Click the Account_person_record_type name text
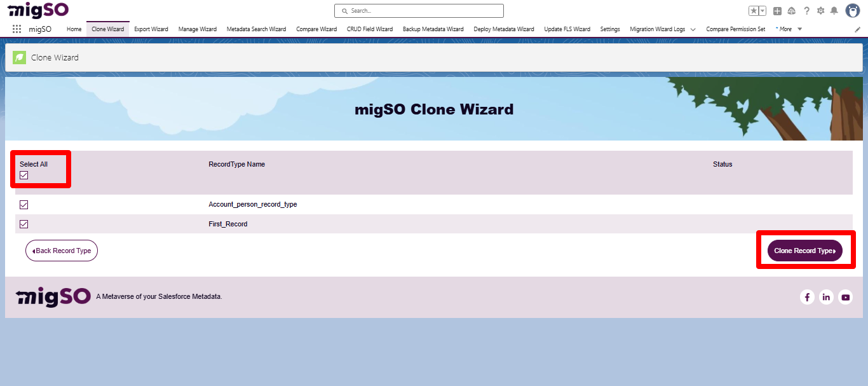Image resolution: width=868 pixels, height=386 pixels. [253, 205]
